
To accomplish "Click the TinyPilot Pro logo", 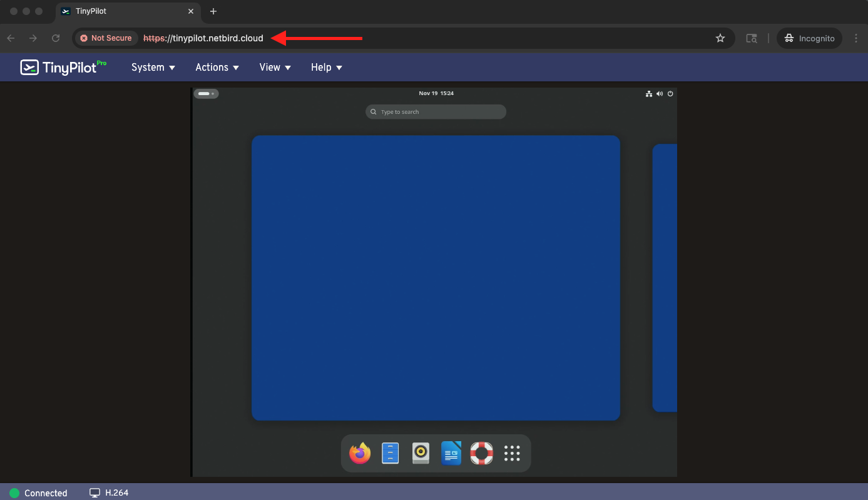I will click(63, 67).
